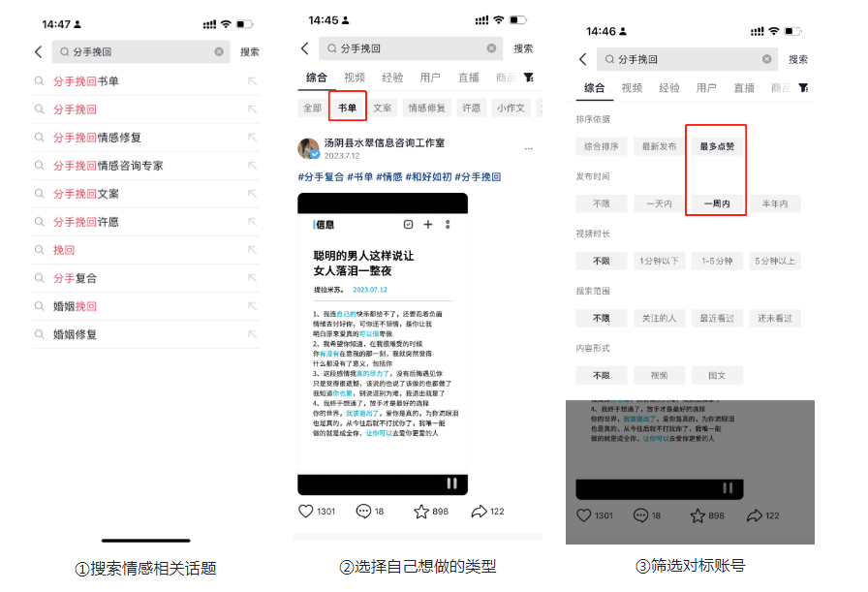Switch to 视频 tab in second screen
This screenshot has height=592, width=868.
[355, 78]
